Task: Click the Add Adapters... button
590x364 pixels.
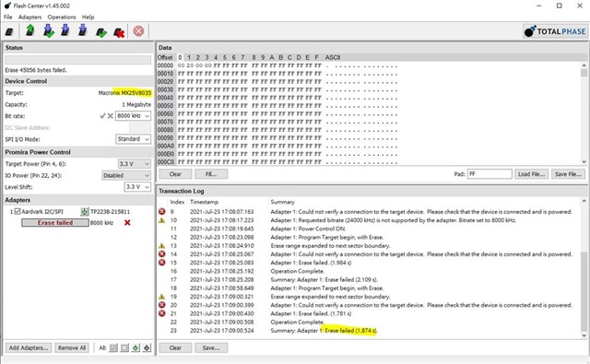Action: pyautogui.click(x=29, y=347)
